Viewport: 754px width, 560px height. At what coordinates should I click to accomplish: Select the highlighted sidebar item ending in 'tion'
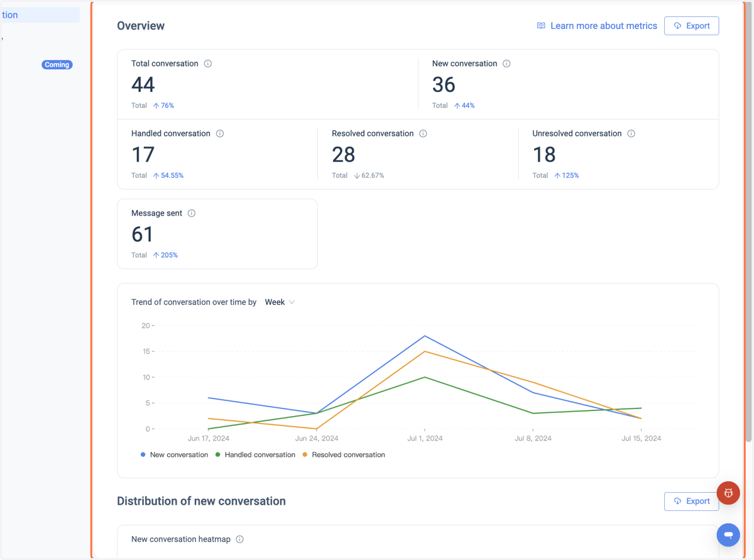pyautogui.click(x=40, y=15)
